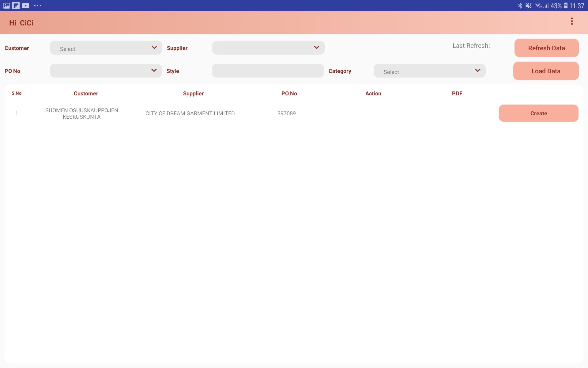Click customer SUOMEN OSUUSKAUPPOJEN KESKUSKUNTA cell
The height and width of the screenshot is (368, 588).
(82, 113)
